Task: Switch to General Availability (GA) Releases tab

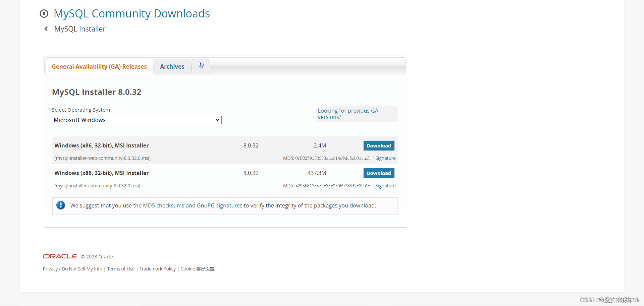Action: pyautogui.click(x=99, y=67)
